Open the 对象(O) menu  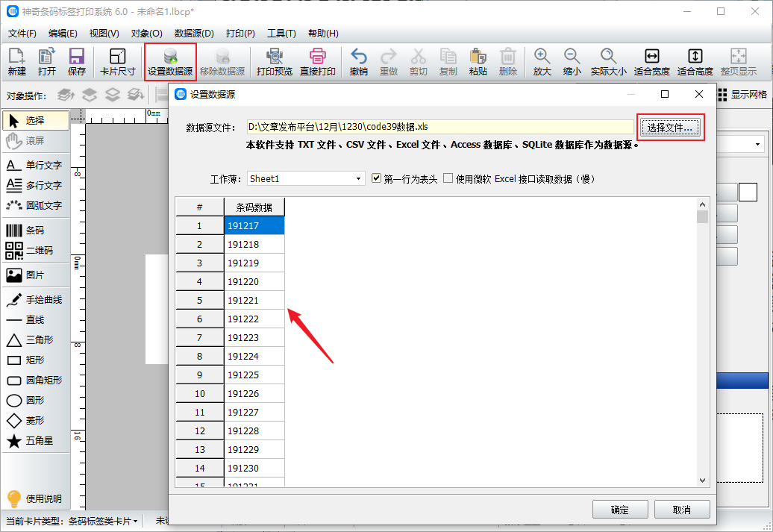coord(146,34)
